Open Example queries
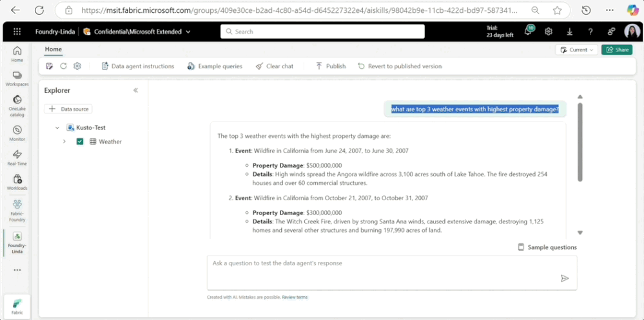644x320 pixels. point(215,66)
